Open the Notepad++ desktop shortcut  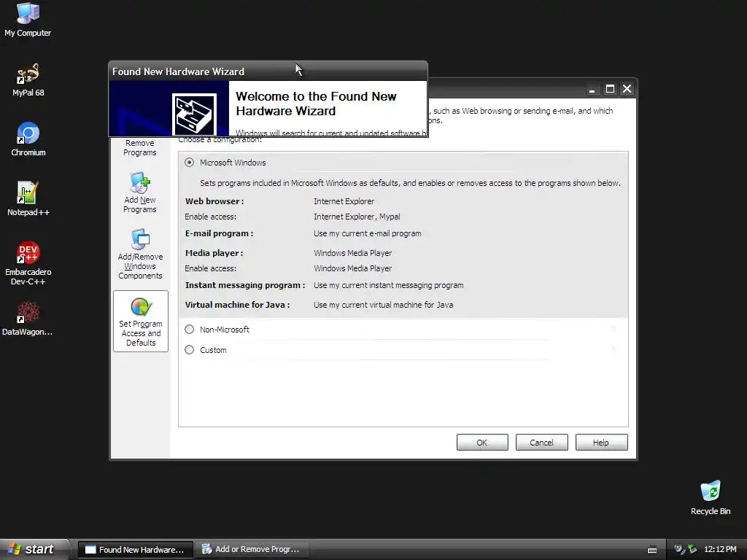[x=28, y=199]
